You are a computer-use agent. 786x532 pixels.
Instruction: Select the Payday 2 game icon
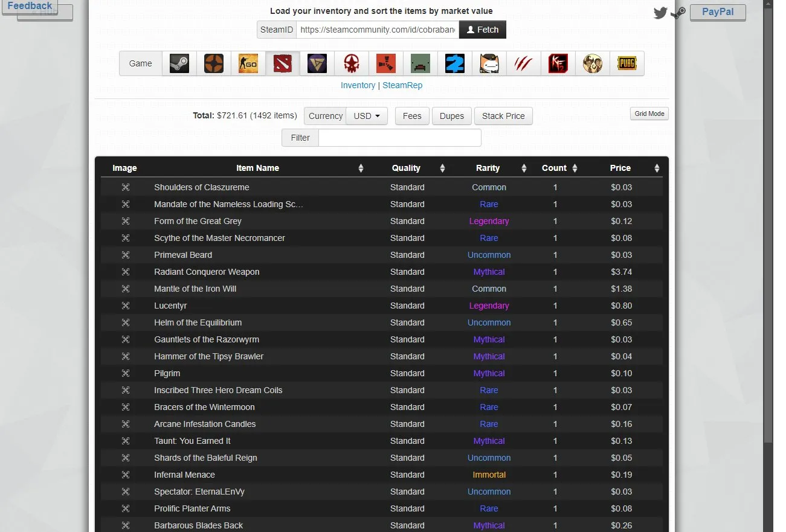click(455, 63)
